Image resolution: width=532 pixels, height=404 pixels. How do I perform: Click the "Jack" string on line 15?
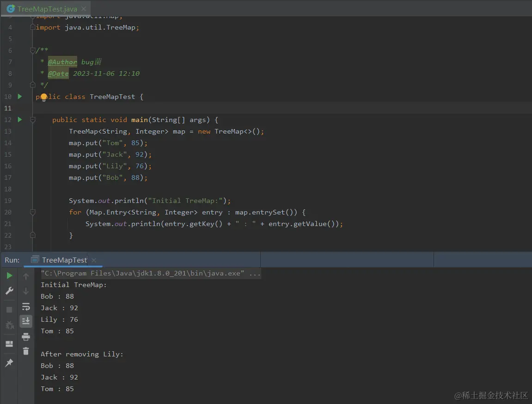[x=115, y=154]
